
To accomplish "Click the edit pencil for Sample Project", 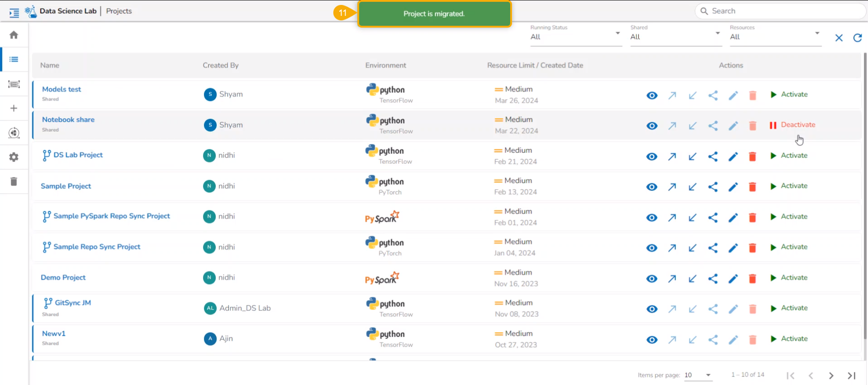I will 733,187.
